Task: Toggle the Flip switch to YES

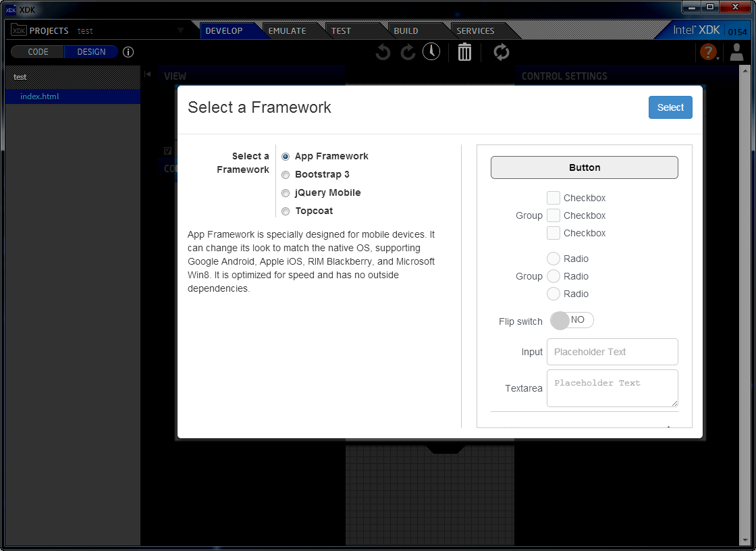Action: tap(571, 320)
